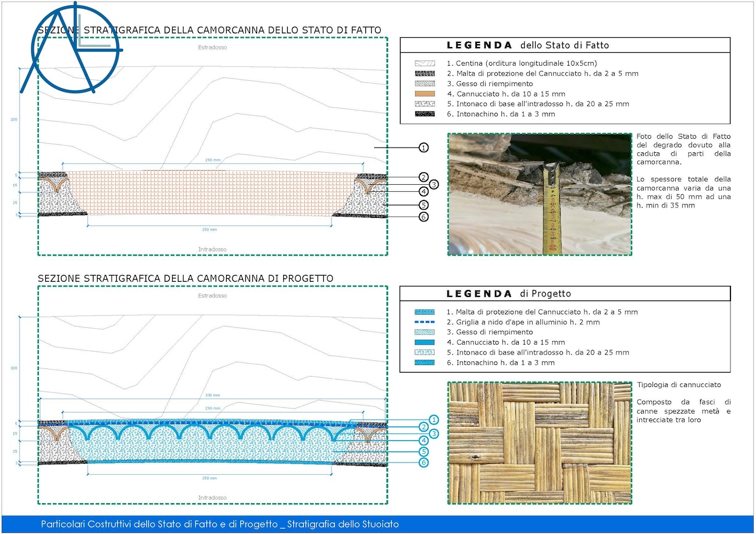Click the '100' vertical dimension in Stato di Fatto section
The image size is (756, 534).
tap(14, 120)
